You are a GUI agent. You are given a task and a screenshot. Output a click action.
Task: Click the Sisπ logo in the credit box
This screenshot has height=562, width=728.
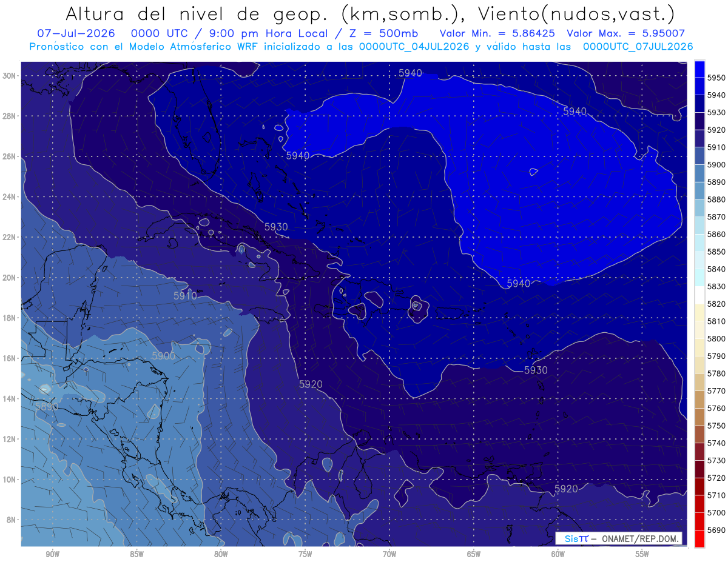(x=576, y=538)
